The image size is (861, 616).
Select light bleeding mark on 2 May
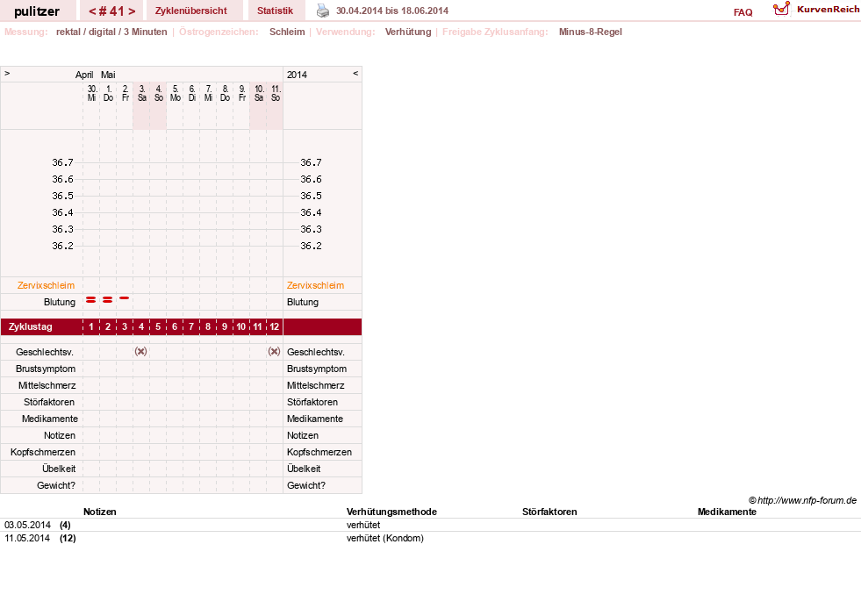click(x=124, y=298)
